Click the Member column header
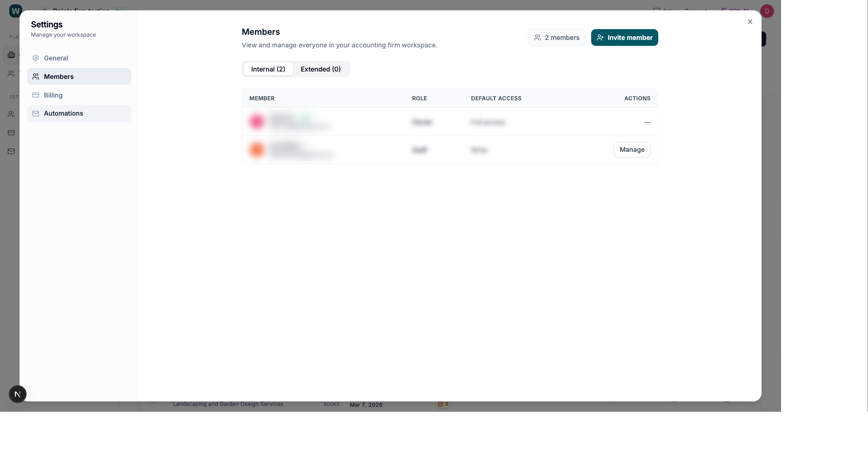868x457 pixels. [x=262, y=98]
